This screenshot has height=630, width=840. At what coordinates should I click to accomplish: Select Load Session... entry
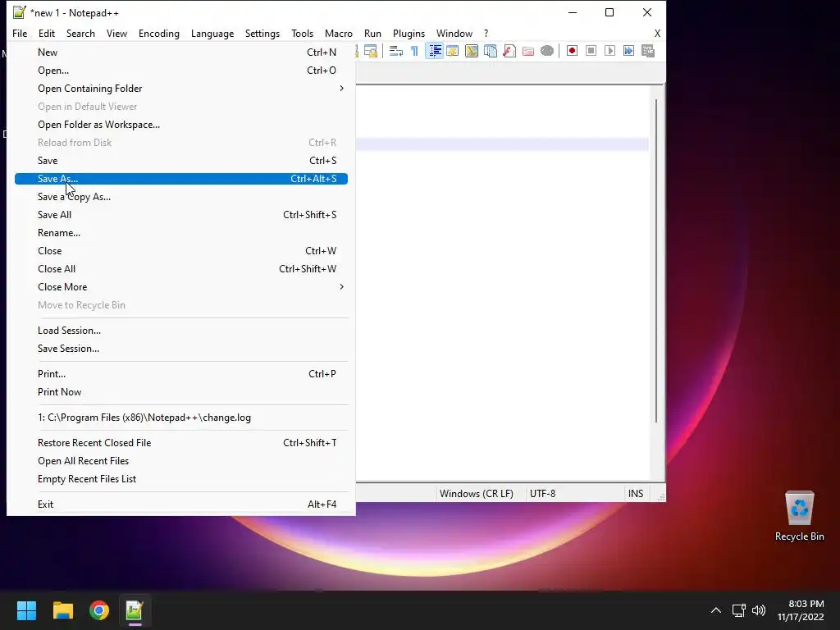tap(181, 331)
